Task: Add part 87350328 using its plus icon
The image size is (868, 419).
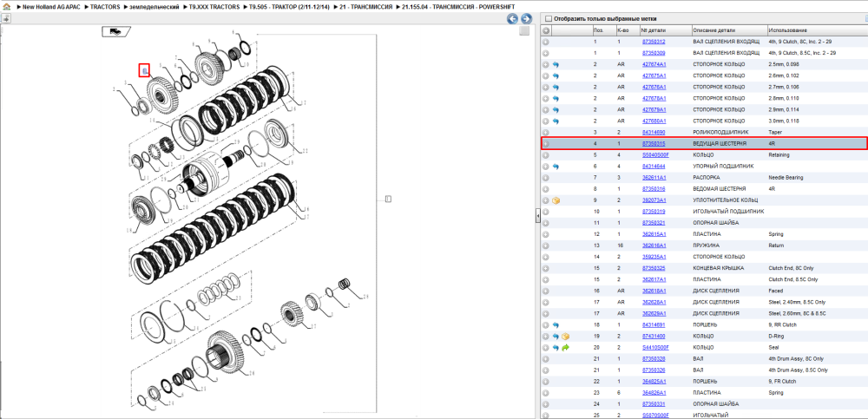Action: coord(546,358)
